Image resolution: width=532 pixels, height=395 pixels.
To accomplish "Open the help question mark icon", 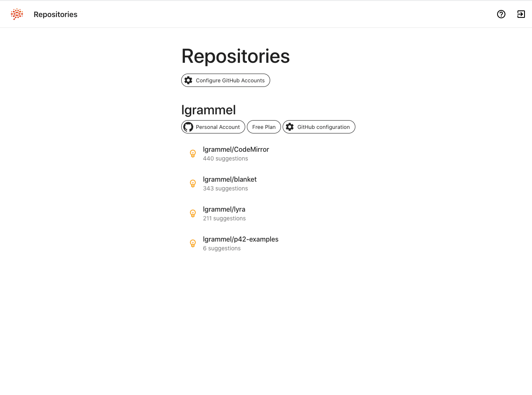I will [x=501, y=14].
